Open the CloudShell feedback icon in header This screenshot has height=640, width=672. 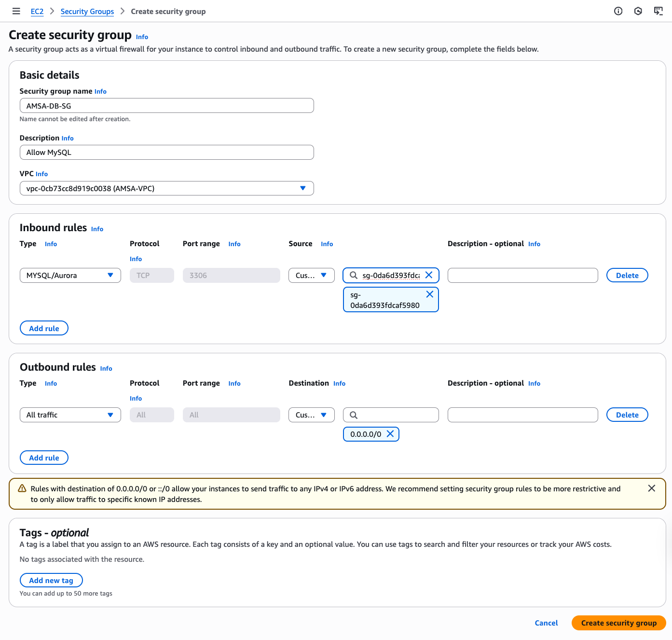pyautogui.click(x=658, y=11)
